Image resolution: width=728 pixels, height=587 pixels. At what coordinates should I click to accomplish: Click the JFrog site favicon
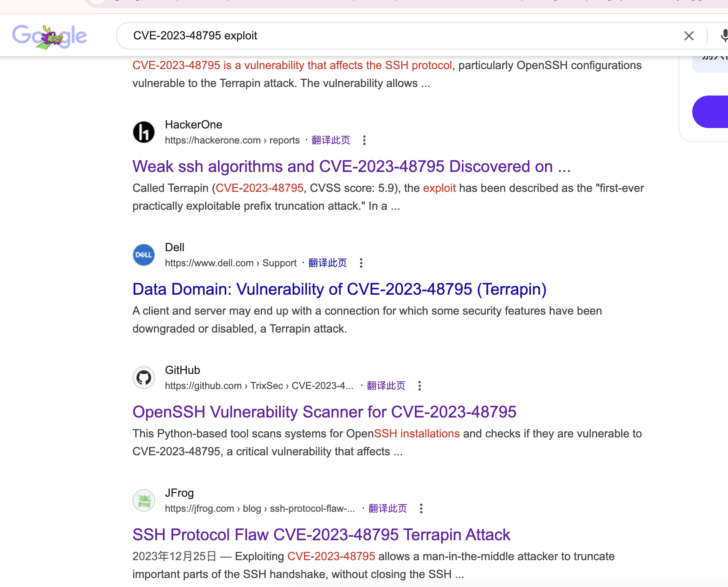pyautogui.click(x=144, y=500)
